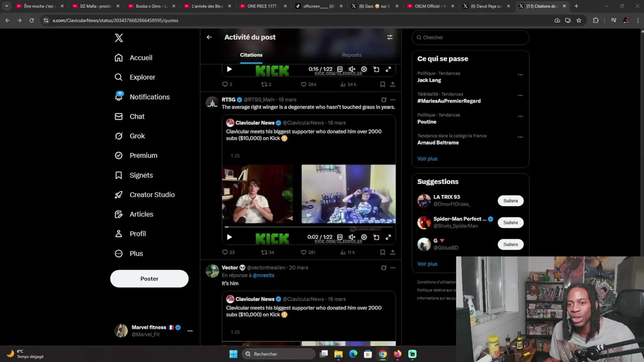
Task: Enter fullscreen on the 0:02 video
Action: pos(388,237)
